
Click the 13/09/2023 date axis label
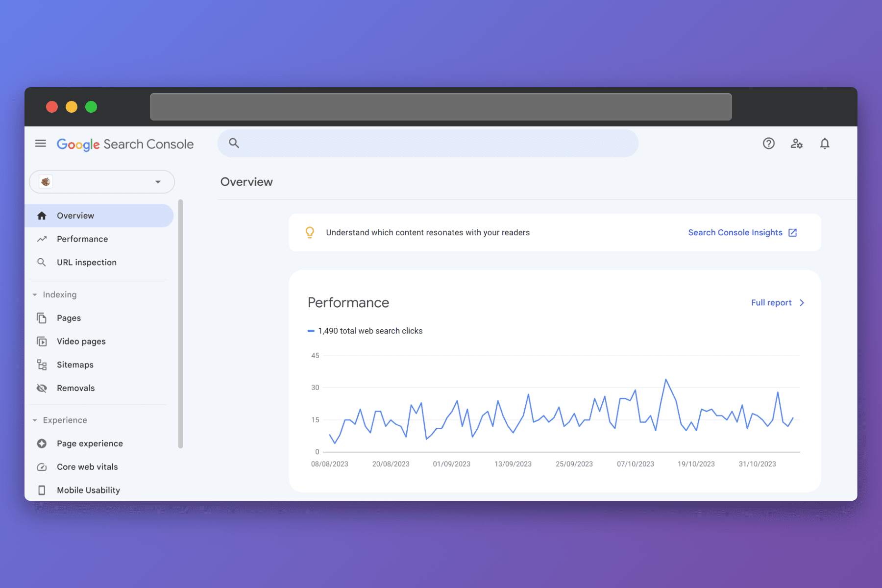[x=513, y=464]
